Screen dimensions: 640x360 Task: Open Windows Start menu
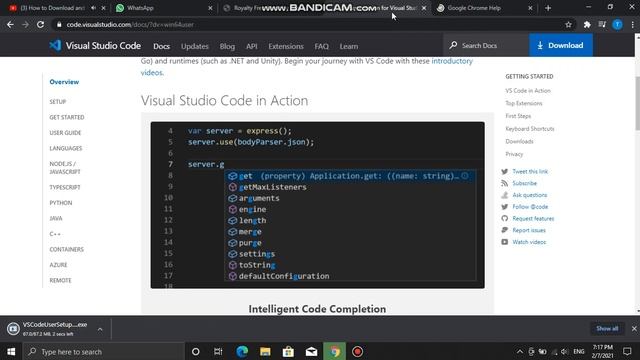coord(11,351)
